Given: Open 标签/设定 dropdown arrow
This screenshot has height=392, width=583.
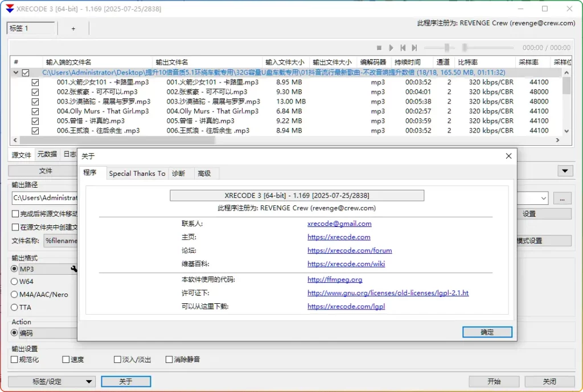Looking at the screenshot, I should coord(89,382).
